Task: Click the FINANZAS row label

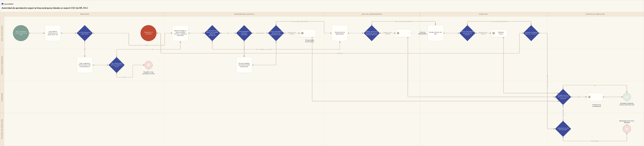Action: 2,97
